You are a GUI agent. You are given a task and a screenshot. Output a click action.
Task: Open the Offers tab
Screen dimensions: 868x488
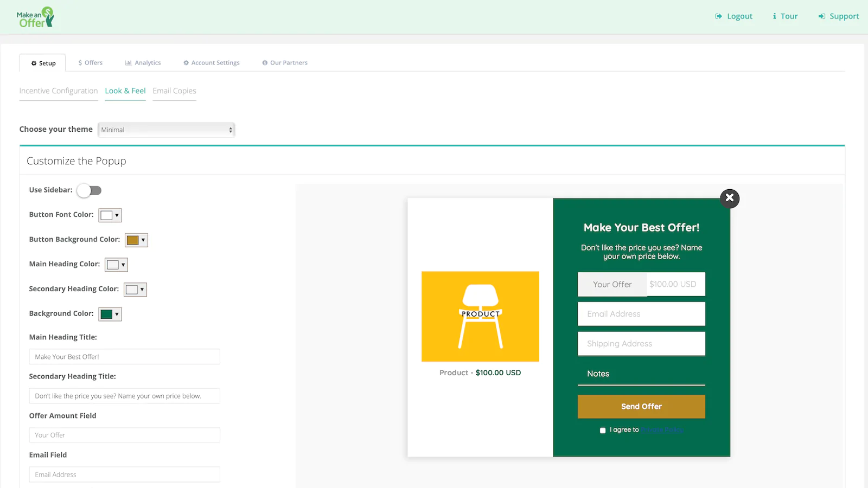[90, 63]
